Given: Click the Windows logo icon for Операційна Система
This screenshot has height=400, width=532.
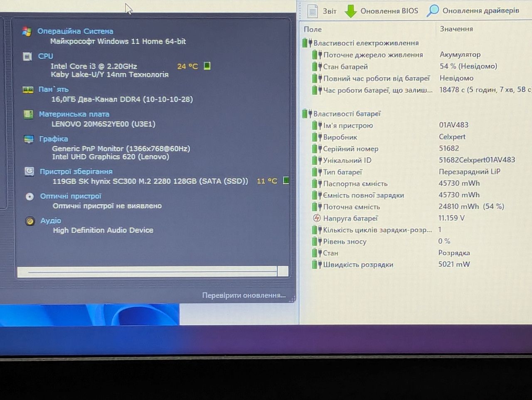Looking at the screenshot, I should pos(27,31).
